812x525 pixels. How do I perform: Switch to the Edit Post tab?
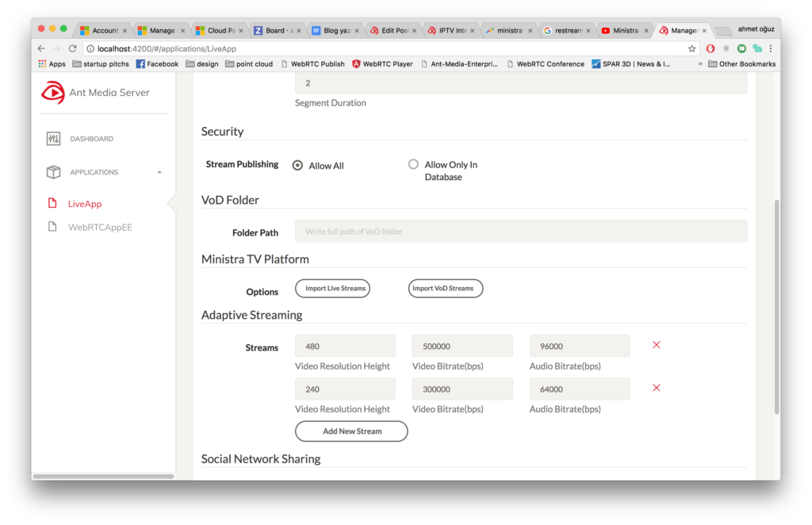coord(393,31)
